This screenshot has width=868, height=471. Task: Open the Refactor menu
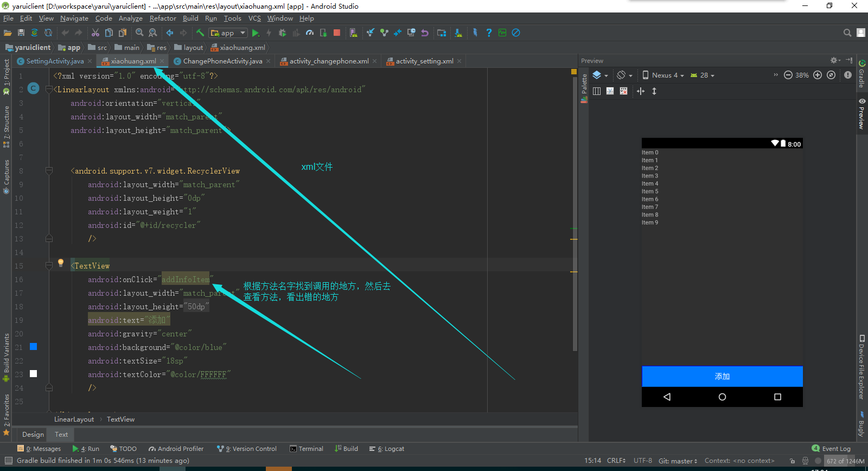click(x=163, y=18)
